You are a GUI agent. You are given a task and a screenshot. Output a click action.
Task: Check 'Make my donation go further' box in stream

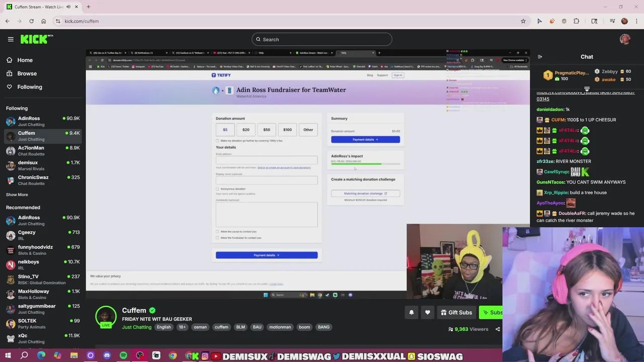click(217, 141)
